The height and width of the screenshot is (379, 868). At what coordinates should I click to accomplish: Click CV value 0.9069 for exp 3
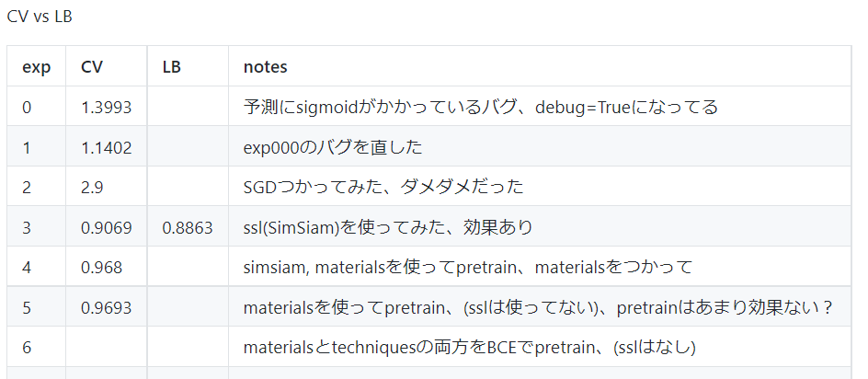(107, 227)
